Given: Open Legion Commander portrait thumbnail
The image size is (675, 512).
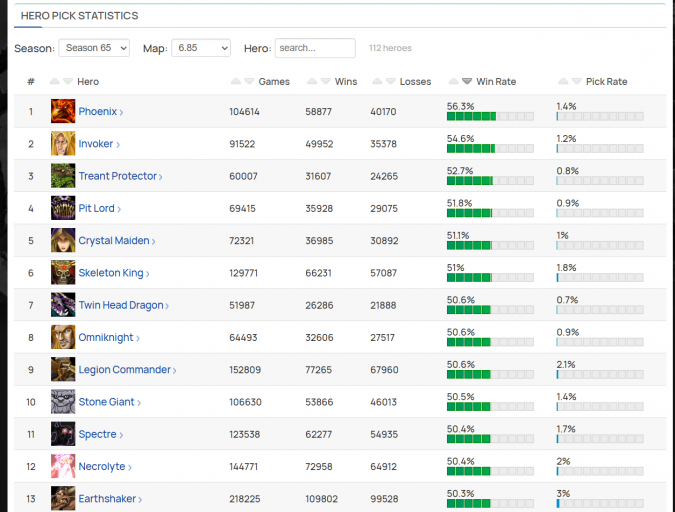Looking at the screenshot, I should pyautogui.click(x=63, y=369).
